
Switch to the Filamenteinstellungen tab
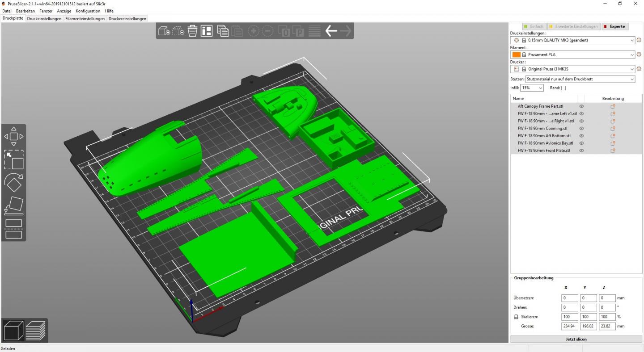[85, 19]
